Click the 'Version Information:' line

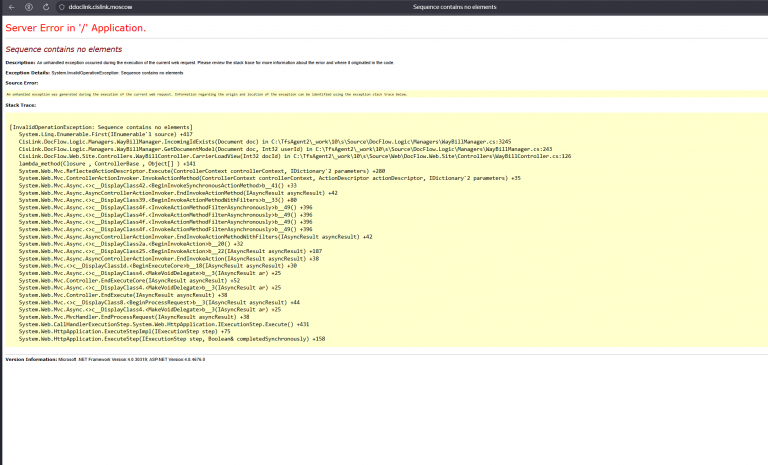click(105, 360)
